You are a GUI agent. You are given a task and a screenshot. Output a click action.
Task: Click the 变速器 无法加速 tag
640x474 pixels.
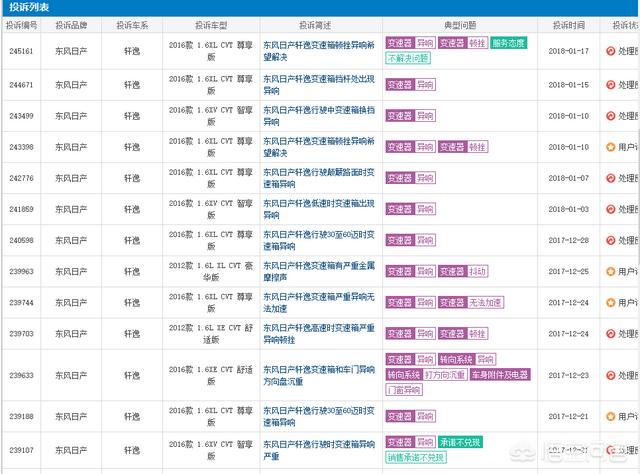click(x=471, y=303)
